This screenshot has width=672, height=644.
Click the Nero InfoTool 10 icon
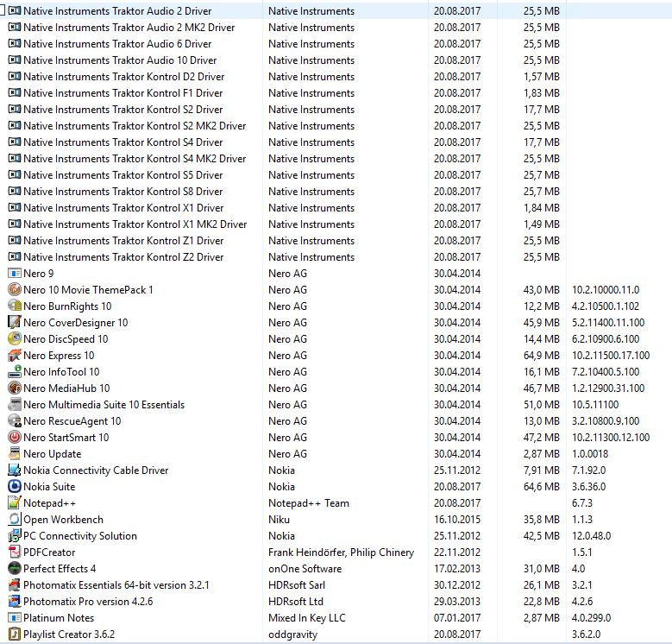click(15, 371)
